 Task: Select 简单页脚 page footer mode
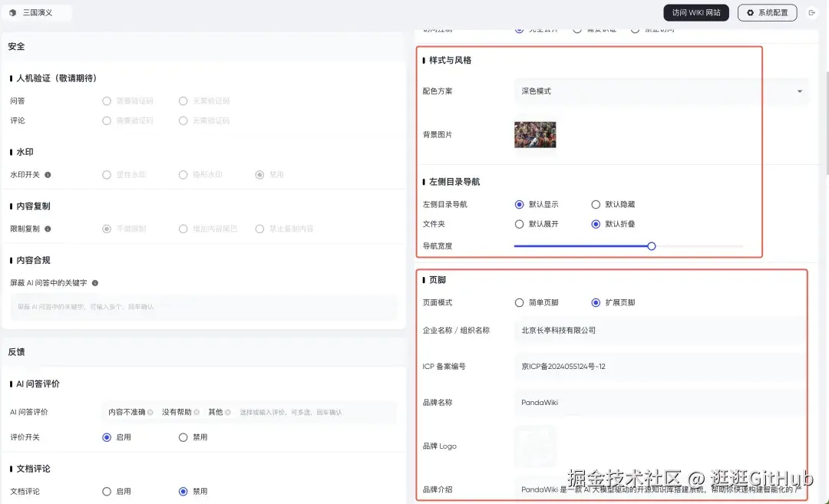(520, 302)
